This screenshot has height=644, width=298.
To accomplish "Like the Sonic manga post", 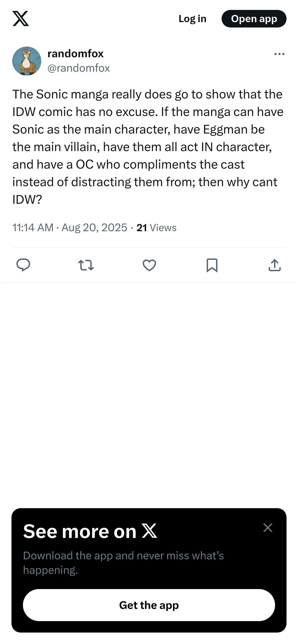I will 149,265.
